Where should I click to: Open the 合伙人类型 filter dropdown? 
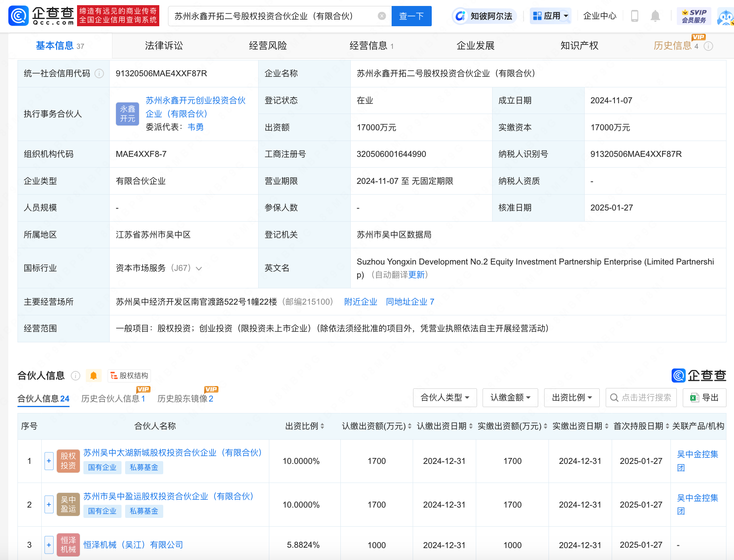click(x=445, y=398)
